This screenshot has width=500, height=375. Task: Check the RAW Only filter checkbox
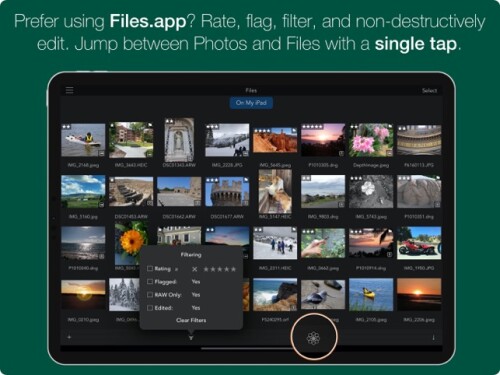tap(150, 295)
